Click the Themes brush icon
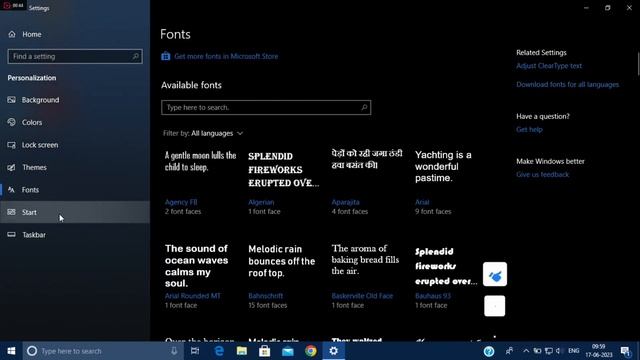Image resolution: width=640 pixels, height=360 pixels. (11, 167)
